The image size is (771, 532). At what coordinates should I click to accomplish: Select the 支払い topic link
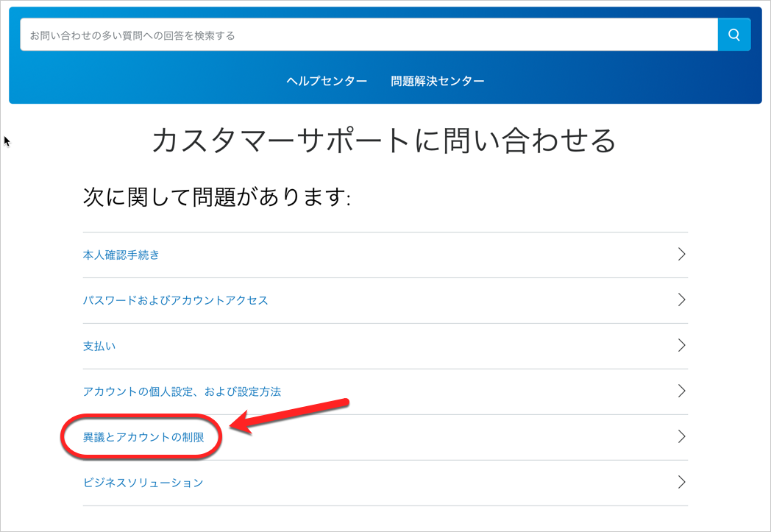99,346
